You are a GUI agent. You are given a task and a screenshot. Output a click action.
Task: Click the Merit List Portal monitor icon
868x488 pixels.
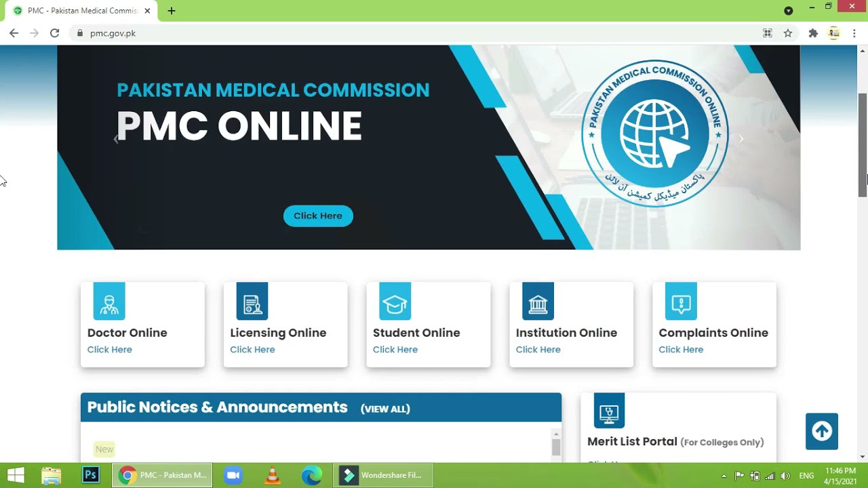point(609,411)
